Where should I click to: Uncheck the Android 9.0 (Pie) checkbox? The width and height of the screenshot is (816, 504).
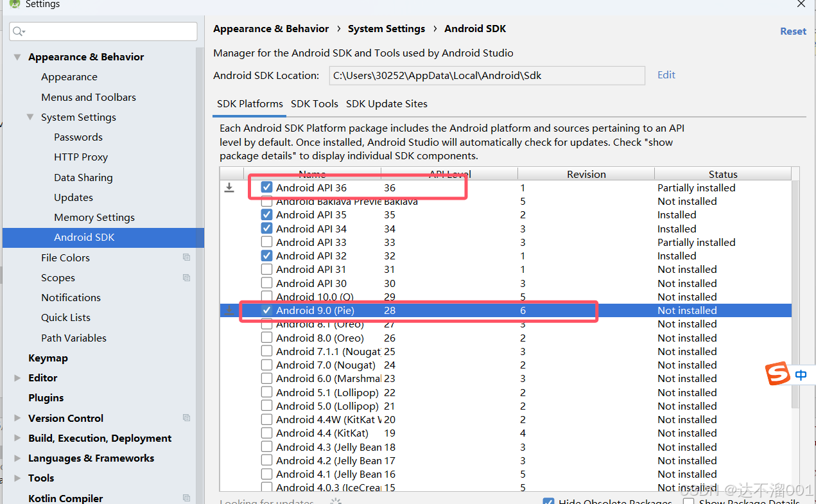click(267, 310)
